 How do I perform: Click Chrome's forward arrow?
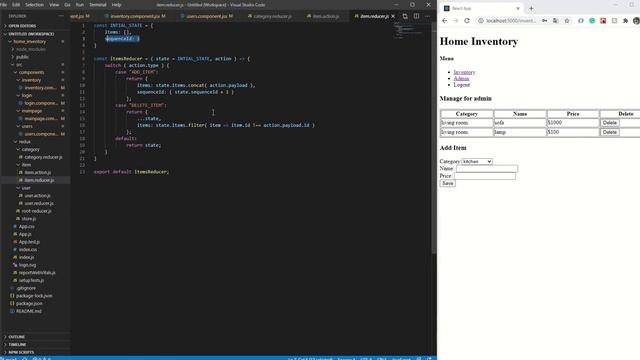tap(456, 21)
